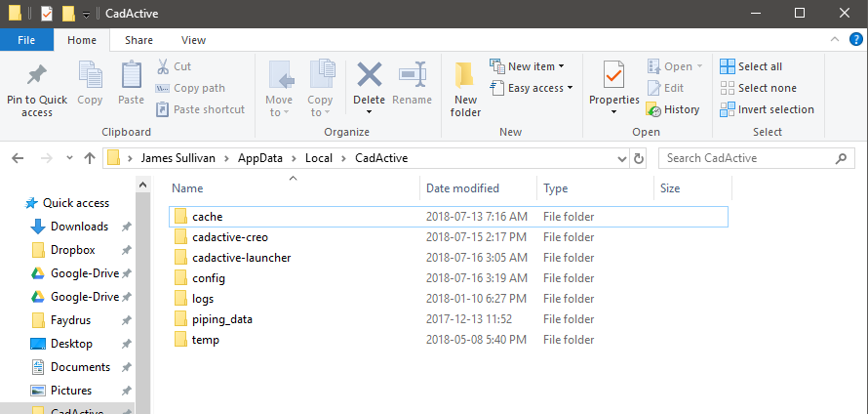The height and width of the screenshot is (414, 868).
Task: Click AppData in the address path
Action: coord(260,158)
